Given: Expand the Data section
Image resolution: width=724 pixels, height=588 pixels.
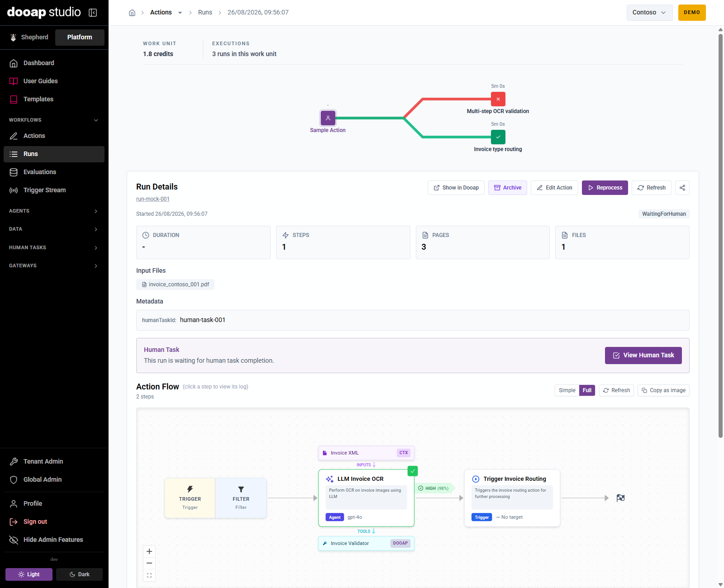Looking at the screenshot, I should (54, 229).
